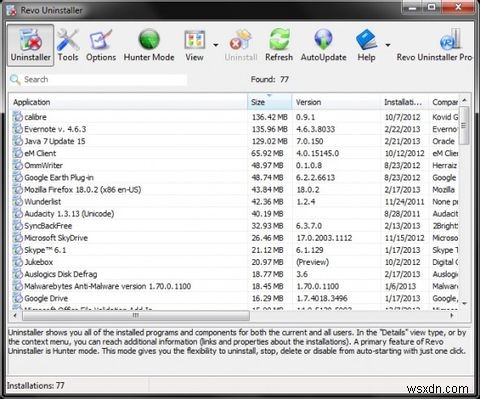Select the Skype 6.1 icon
Image resolution: width=480 pixels, height=399 pixels.
point(17,250)
